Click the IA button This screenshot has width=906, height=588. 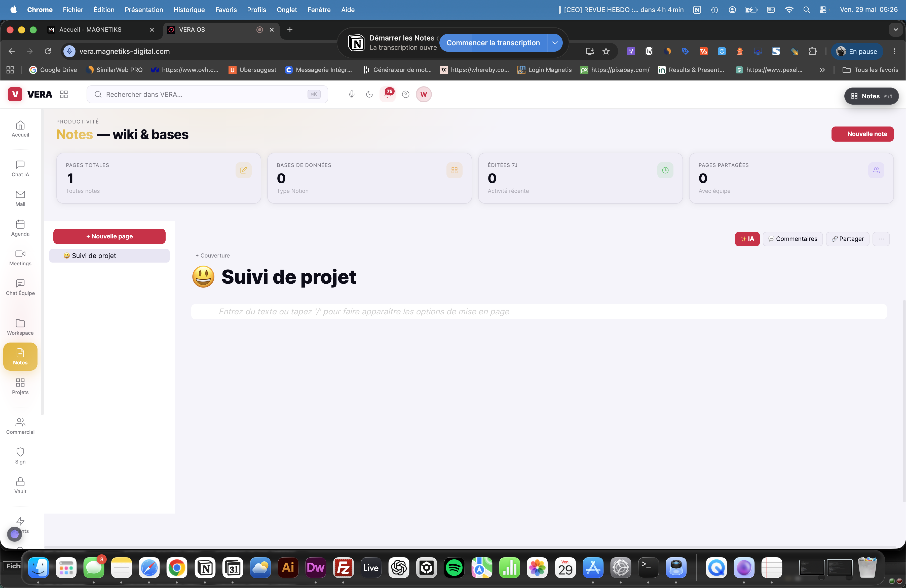pos(747,239)
